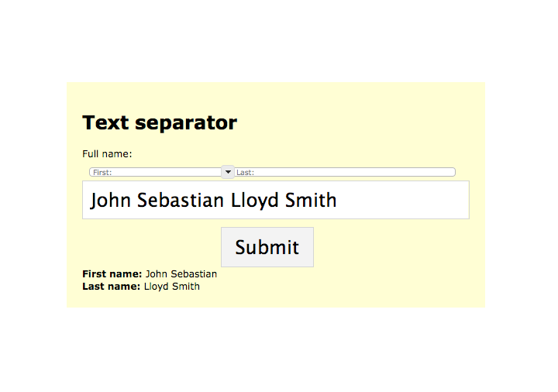The width and height of the screenshot is (558, 392).
Task: Place cursor on "Lloyd" in the input
Action: coord(254,201)
